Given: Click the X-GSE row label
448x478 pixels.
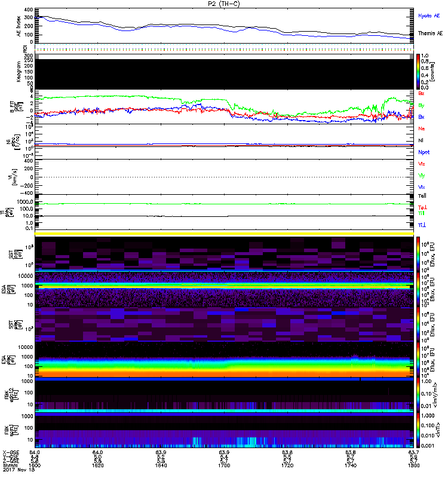Looking at the screenshot, I should click(10, 452).
